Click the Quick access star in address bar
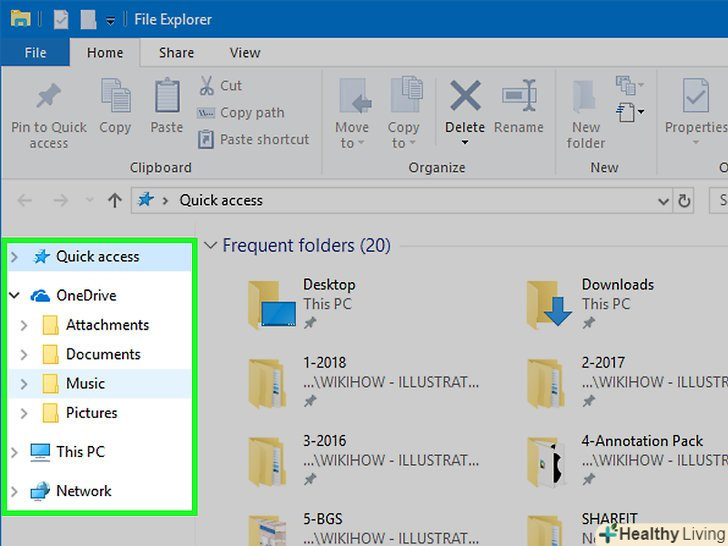Screen dimensions: 728x546 pos(145,200)
